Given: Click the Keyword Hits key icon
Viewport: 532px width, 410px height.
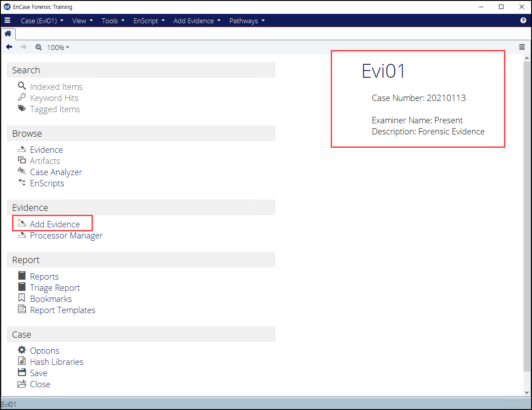Looking at the screenshot, I should [x=22, y=97].
